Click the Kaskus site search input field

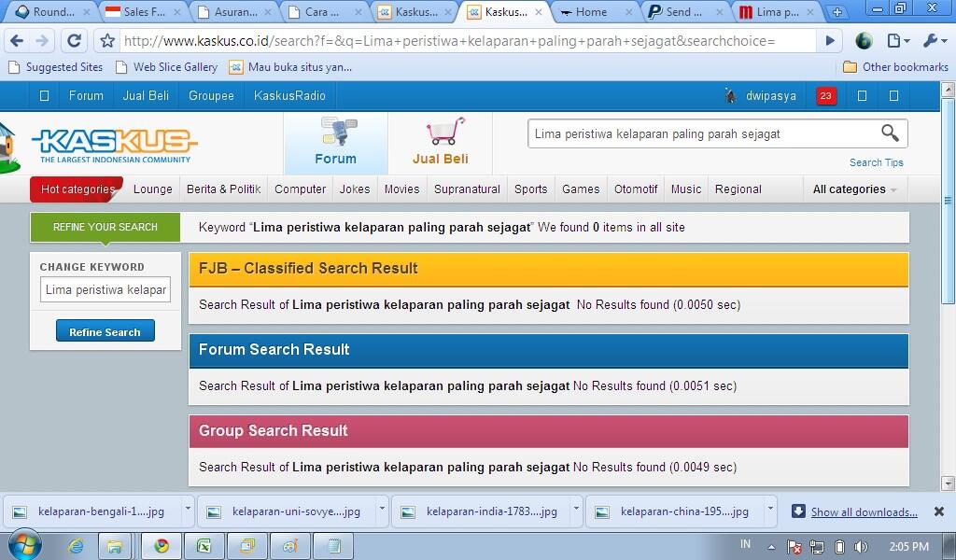click(704, 133)
